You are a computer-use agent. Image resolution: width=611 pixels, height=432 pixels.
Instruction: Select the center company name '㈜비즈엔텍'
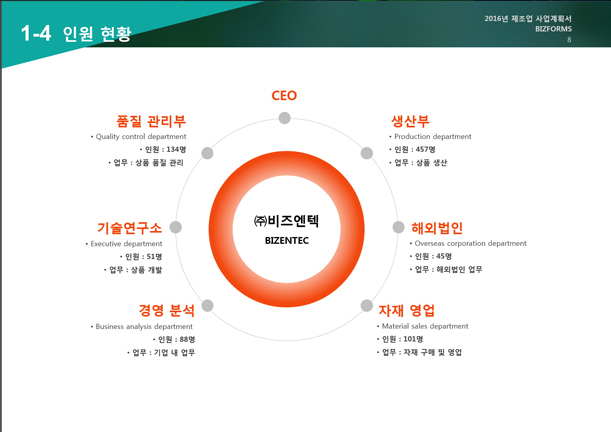(x=286, y=221)
